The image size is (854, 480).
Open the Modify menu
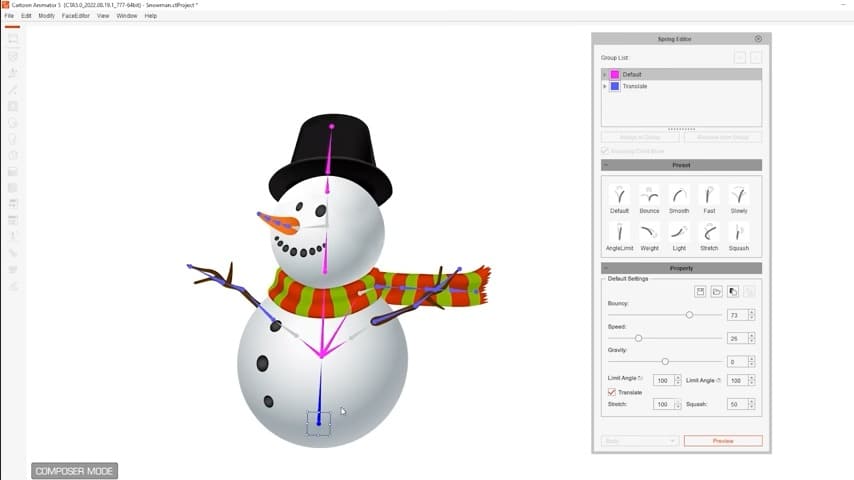tap(46, 16)
